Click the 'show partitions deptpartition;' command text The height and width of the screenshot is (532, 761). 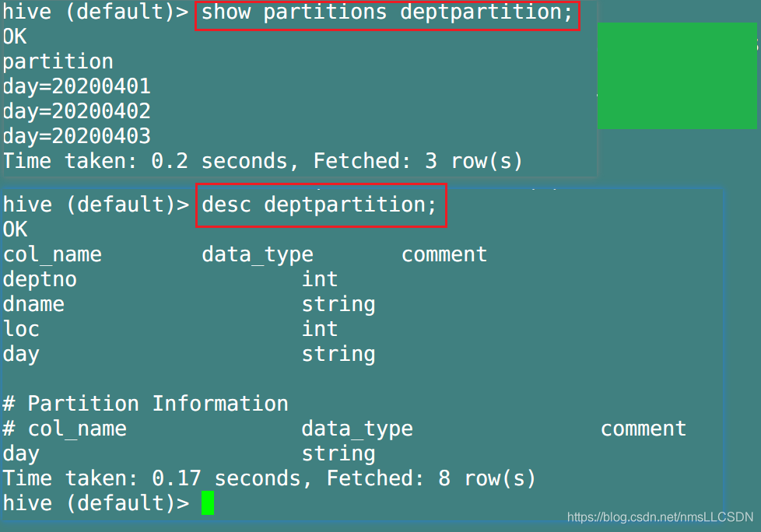[387, 12]
